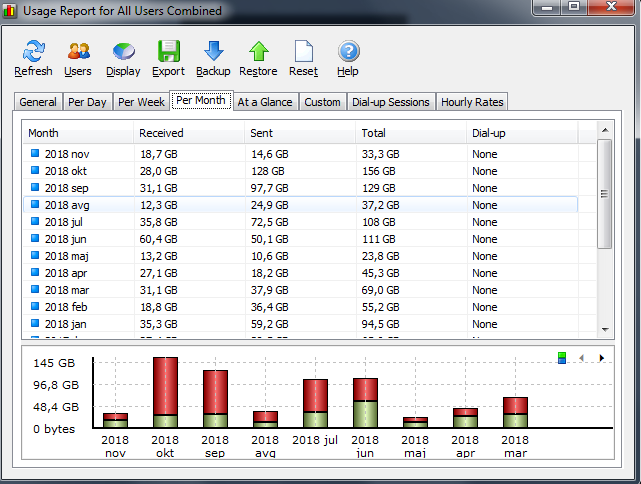Click the list scrollbar down arrow
Screen dimensions: 641x484
click(605, 329)
